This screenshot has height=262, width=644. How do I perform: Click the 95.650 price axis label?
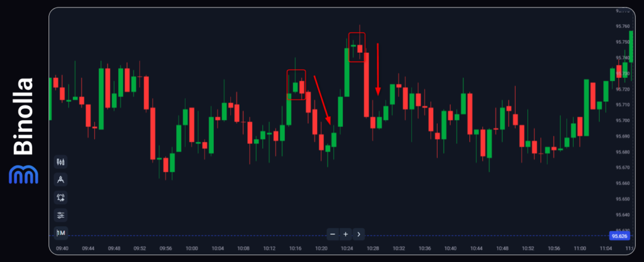coord(623,199)
